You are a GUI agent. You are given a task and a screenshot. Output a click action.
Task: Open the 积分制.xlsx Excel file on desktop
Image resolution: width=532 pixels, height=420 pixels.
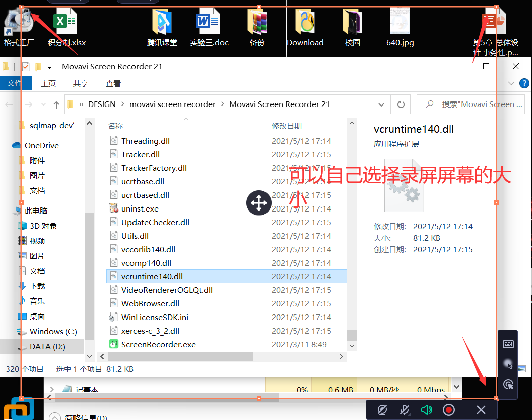(66, 27)
